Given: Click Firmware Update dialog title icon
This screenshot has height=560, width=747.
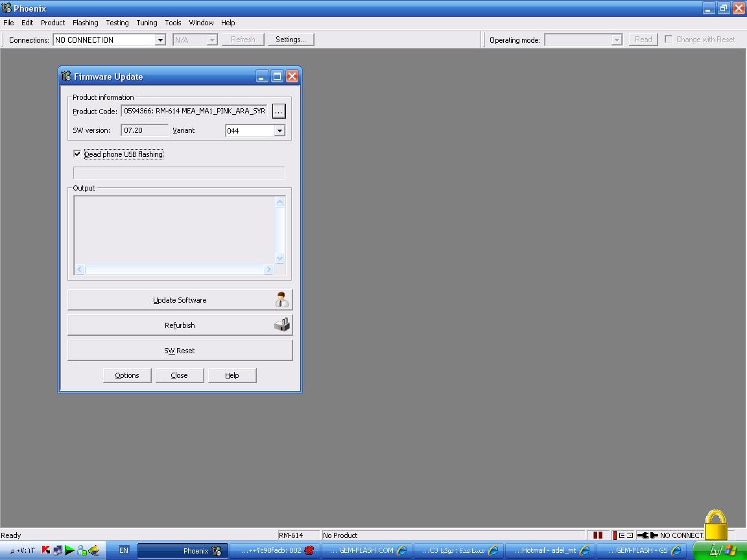Looking at the screenshot, I should coord(66,76).
